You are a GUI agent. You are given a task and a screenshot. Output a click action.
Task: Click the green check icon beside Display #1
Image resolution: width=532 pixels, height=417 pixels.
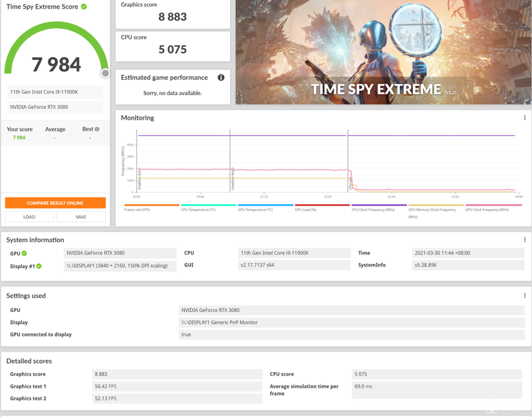click(x=39, y=266)
